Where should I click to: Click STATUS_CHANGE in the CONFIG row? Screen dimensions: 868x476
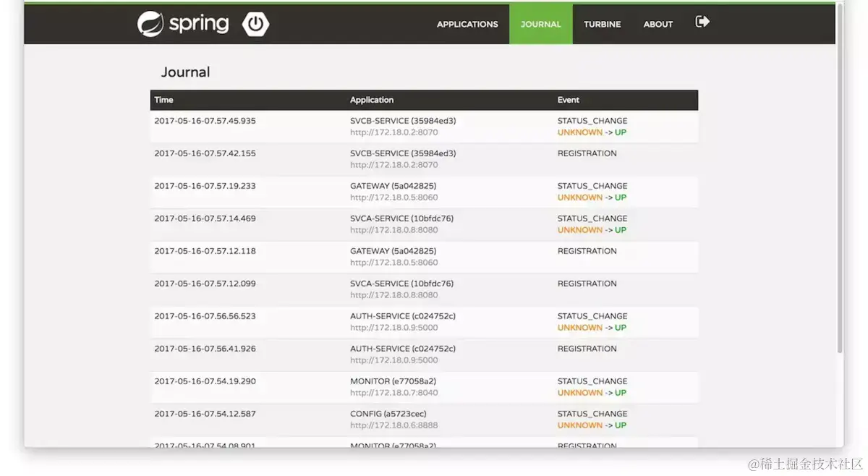(x=592, y=414)
